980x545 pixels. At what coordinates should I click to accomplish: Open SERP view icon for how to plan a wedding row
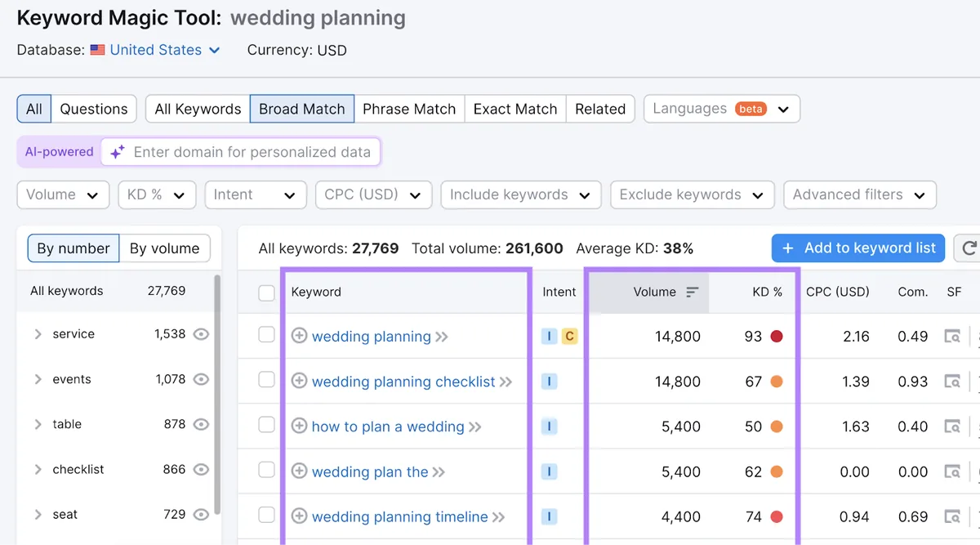[x=952, y=426]
